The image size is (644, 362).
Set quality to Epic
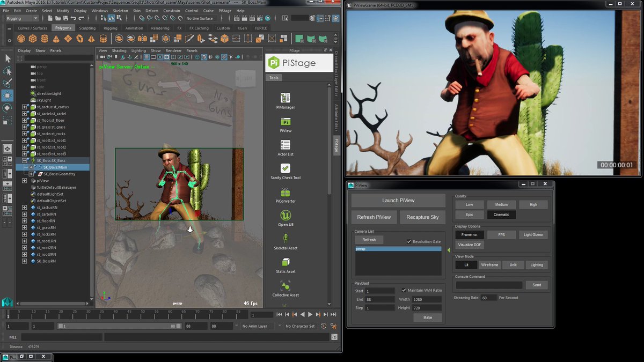pyautogui.click(x=470, y=215)
